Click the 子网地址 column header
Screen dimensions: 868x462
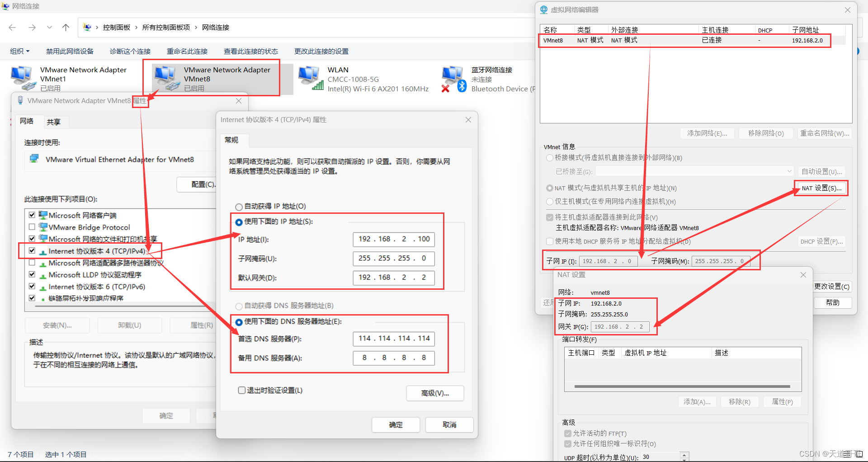pyautogui.click(x=805, y=30)
